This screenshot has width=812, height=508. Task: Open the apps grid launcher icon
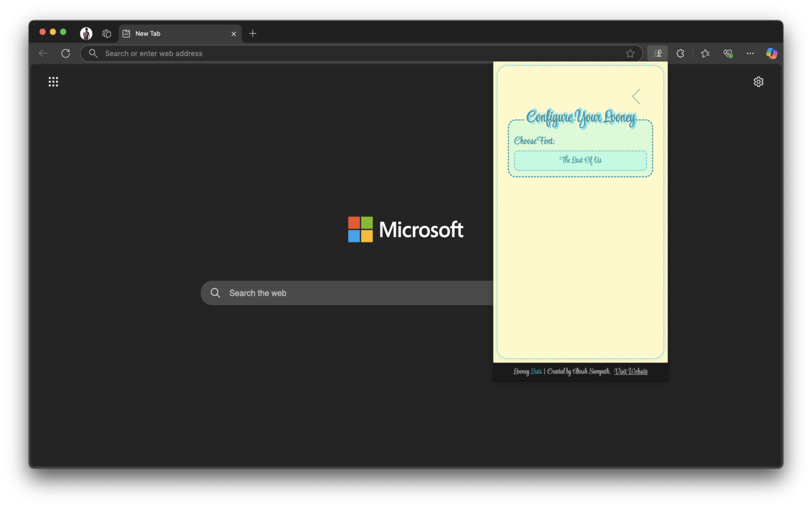coord(53,81)
